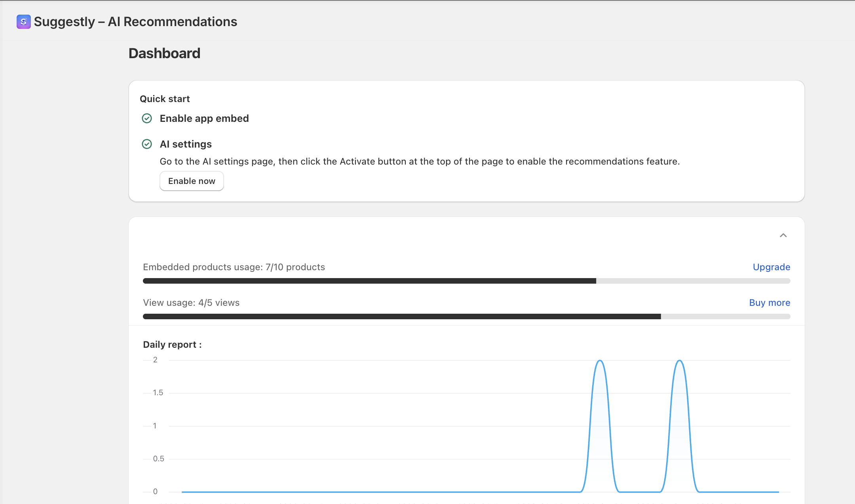
Task: Click the Embedded products usage text
Action: tap(234, 267)
